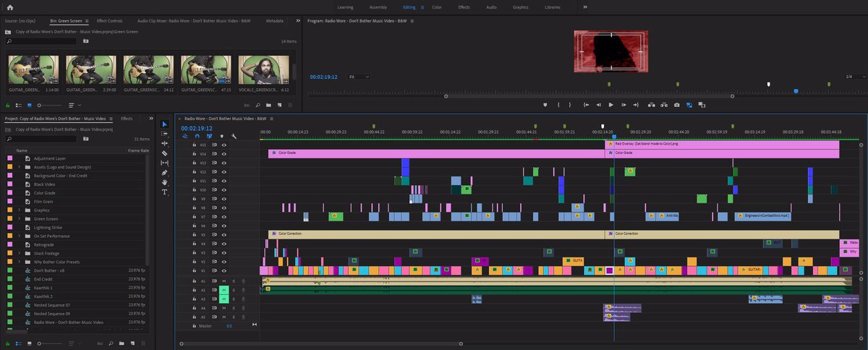Switch Project panel to icon view
868x350 pixels.
coord(28,342)
